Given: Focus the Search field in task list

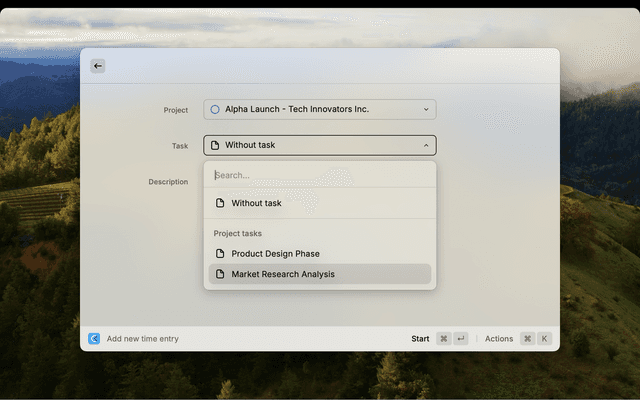Looking at the screenshot, I should click(319, 175).
